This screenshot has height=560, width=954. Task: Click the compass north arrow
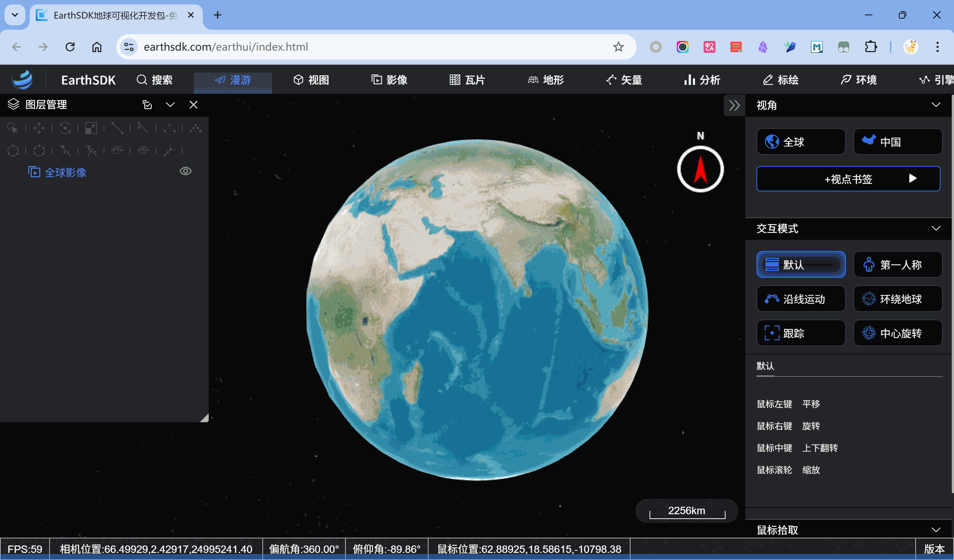[700, 169]
